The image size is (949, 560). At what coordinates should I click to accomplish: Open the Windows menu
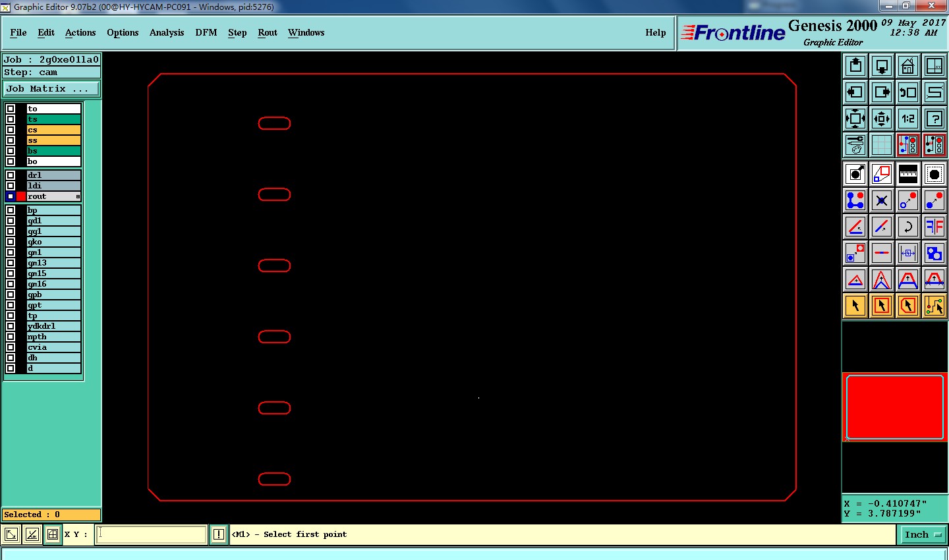pos(306,32)
